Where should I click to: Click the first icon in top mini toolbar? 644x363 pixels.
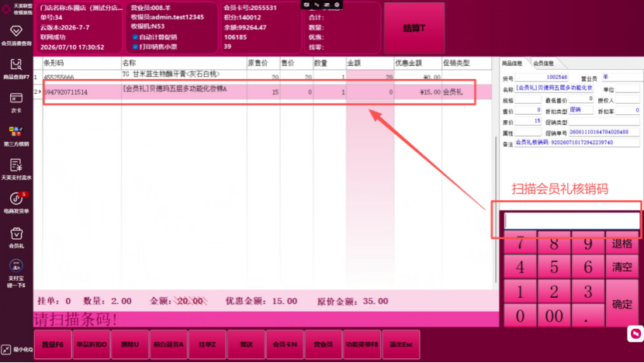coord(306,5)
